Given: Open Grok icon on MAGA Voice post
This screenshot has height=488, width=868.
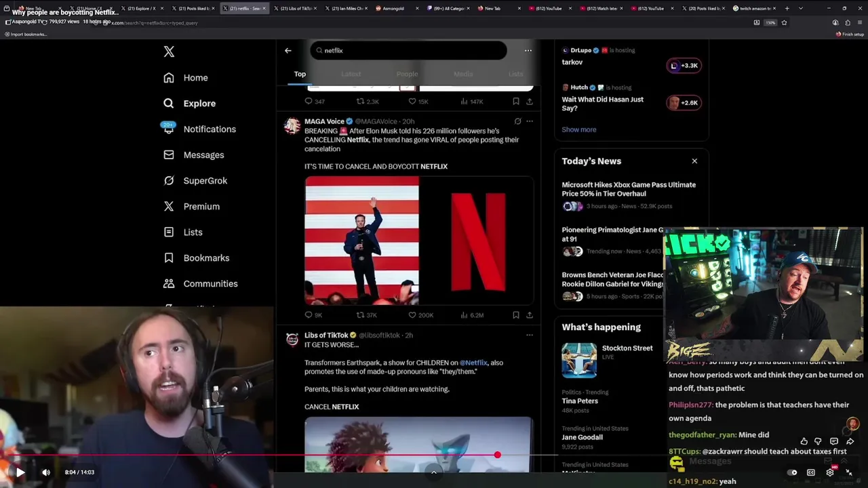Looking at the screenshot, I should (517, 121).
